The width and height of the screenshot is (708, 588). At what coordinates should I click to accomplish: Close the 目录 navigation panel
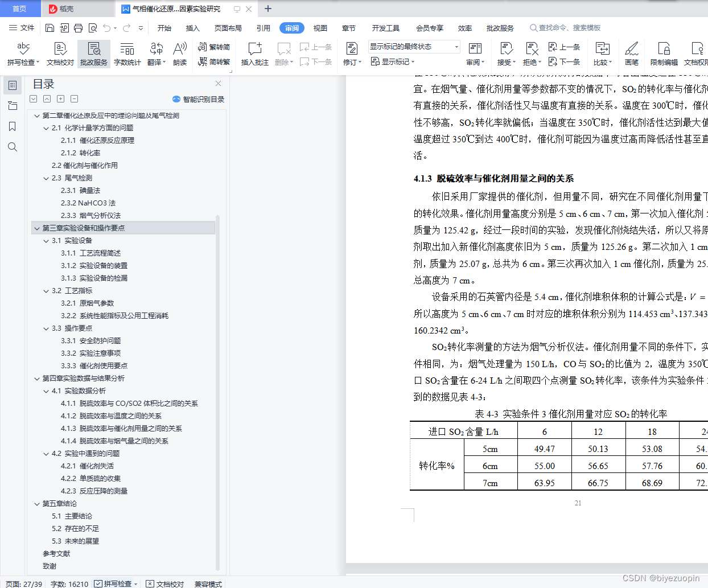[x=218, y=83]
